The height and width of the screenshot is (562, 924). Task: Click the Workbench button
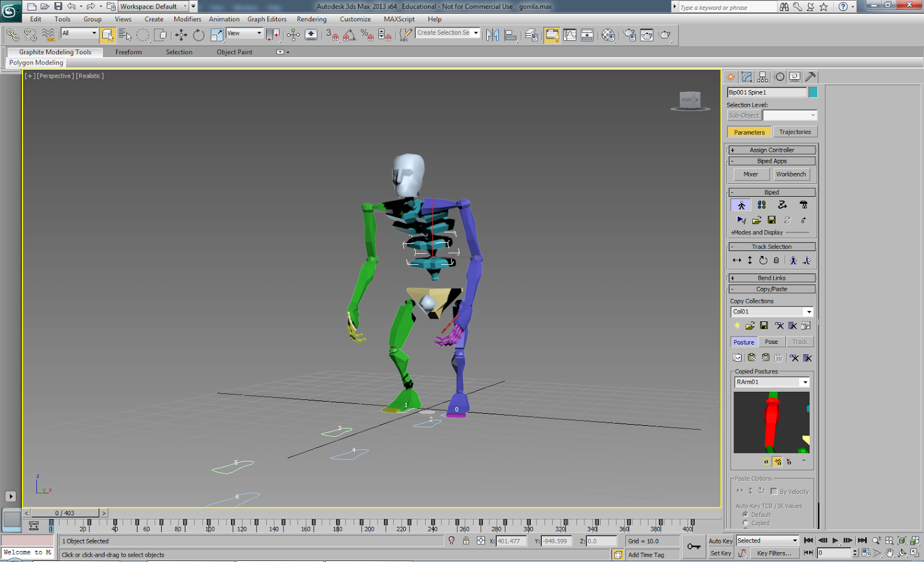pos(791,174)
